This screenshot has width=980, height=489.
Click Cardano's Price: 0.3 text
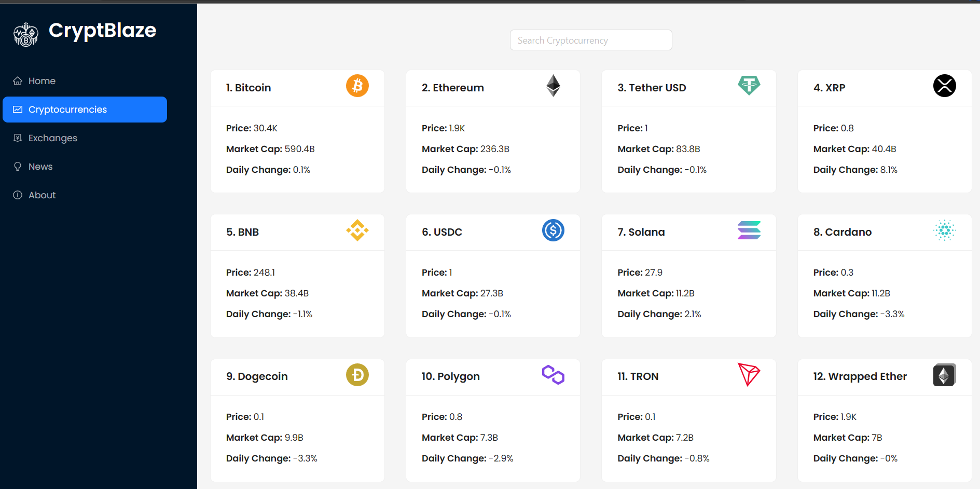tap(833, 273)
